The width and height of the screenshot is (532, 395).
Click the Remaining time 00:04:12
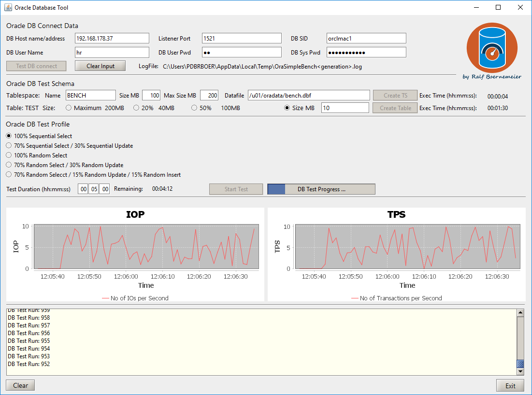pyautogui.click(x=162, y=188)
